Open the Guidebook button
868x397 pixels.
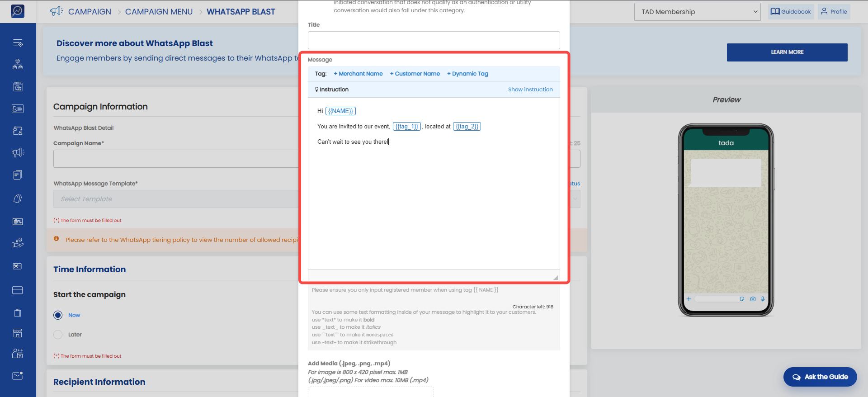click(791, 12)
